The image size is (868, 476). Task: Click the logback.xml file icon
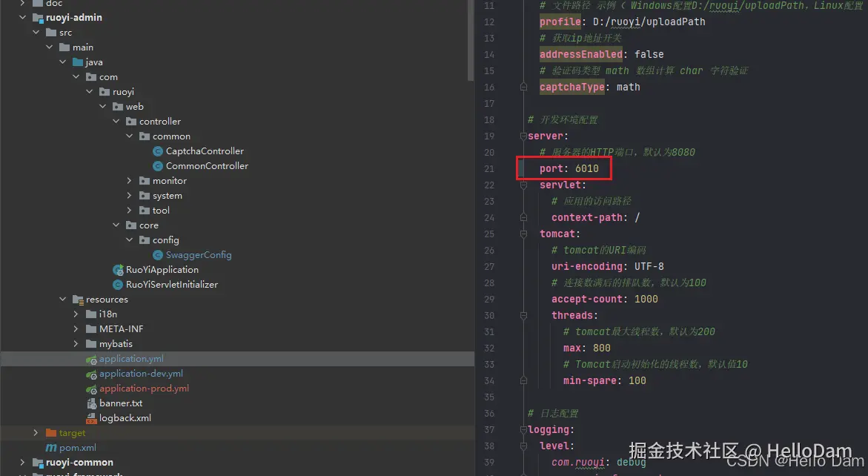click(91, 418)
